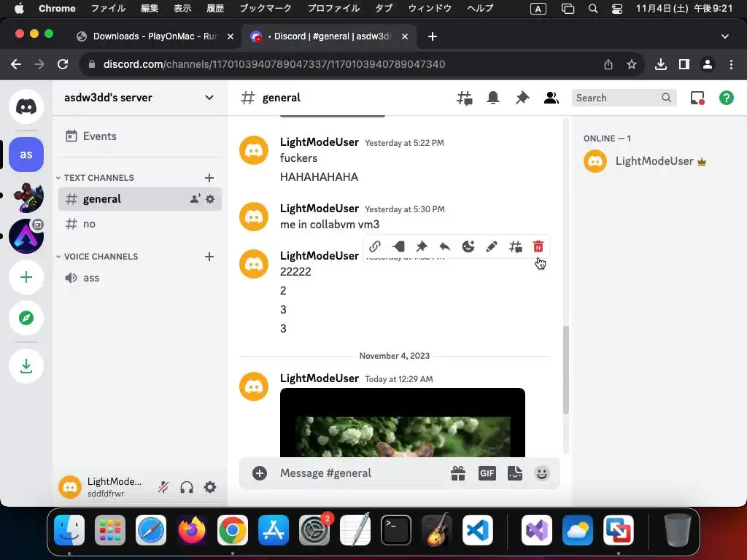Image resolution: width=747 pixels, height=560 pixels.
Task: Open the cat image attachment
Action: (403, 422)
